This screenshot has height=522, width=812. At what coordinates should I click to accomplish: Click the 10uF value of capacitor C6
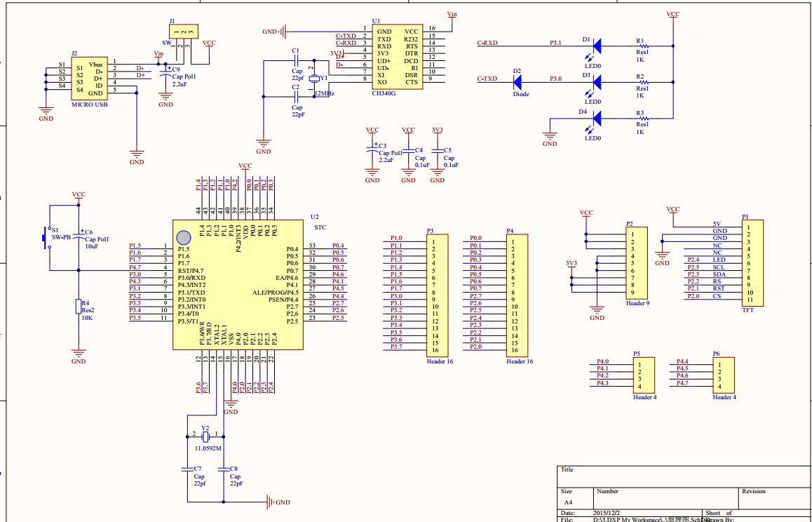tap(92, 247)
